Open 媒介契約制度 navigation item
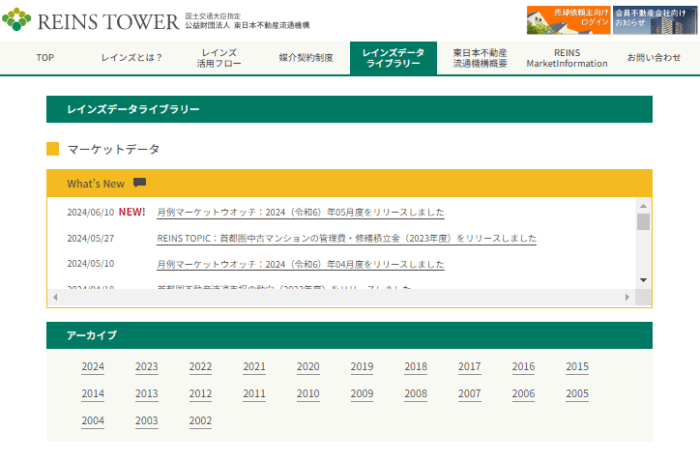The height and width of the screenshot is (461, 700). click(x=305, y=58)
